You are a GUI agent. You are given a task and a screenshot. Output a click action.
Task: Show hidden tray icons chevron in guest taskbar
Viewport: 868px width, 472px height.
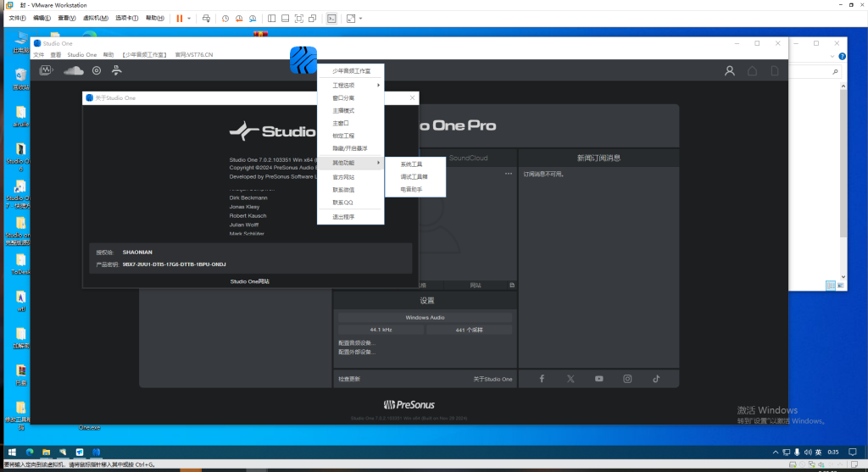coord(775,452)
